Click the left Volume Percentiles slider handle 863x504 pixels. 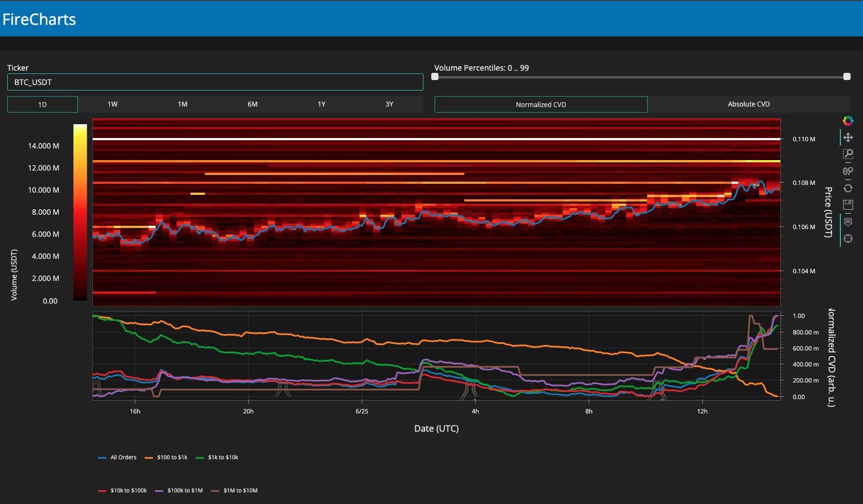(435, 77)
